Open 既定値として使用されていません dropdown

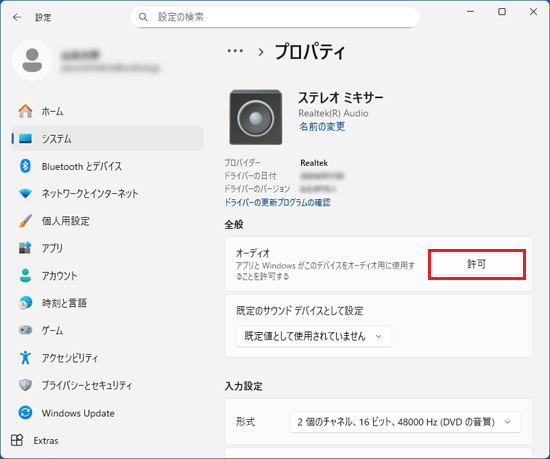click(314, 336)
